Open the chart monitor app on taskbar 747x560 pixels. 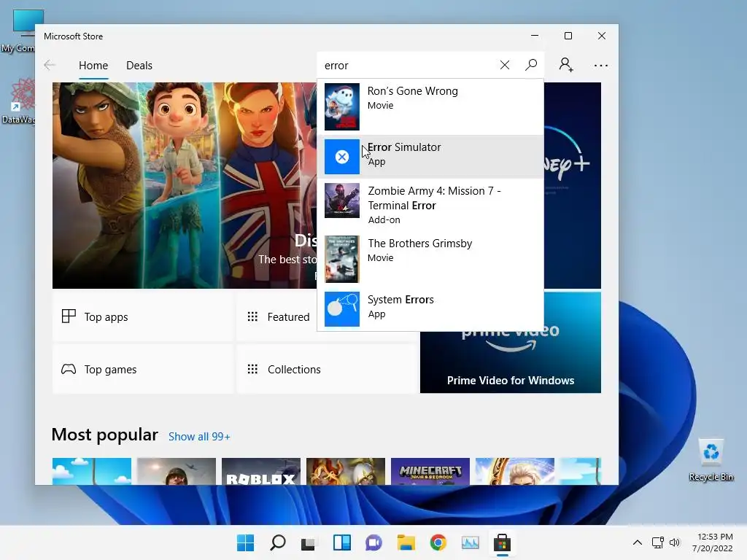(471, 542)
